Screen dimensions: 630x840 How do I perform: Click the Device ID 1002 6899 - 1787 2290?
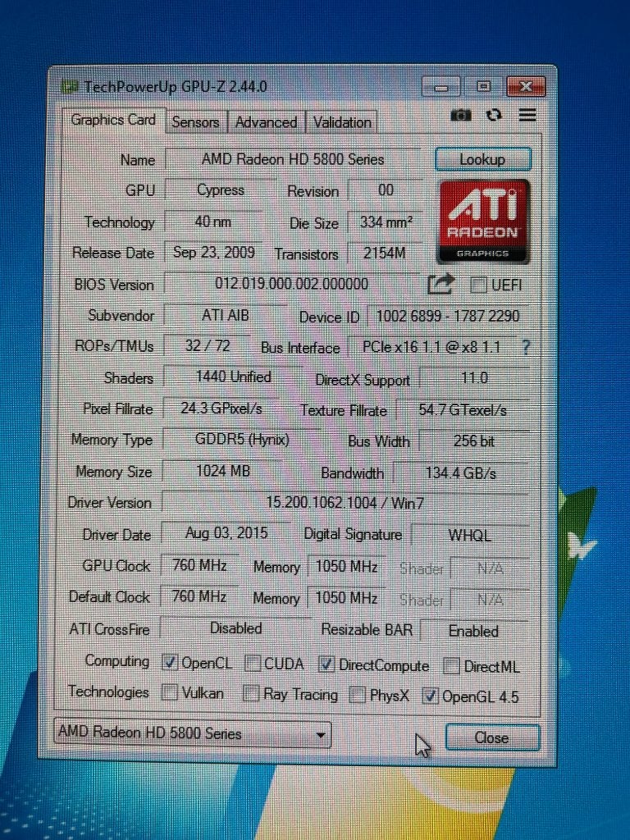pos(449,316)
